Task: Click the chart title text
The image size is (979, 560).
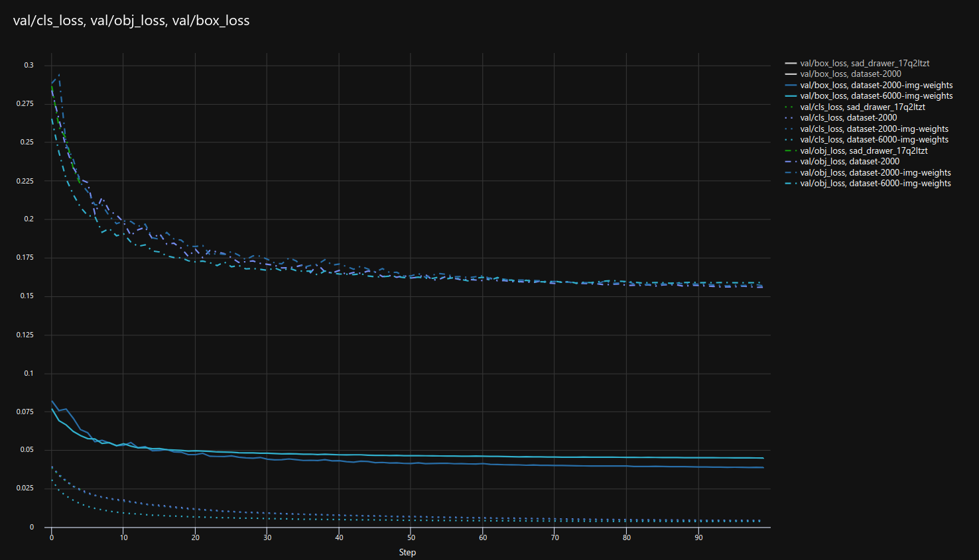Action: tap(131, 20)
